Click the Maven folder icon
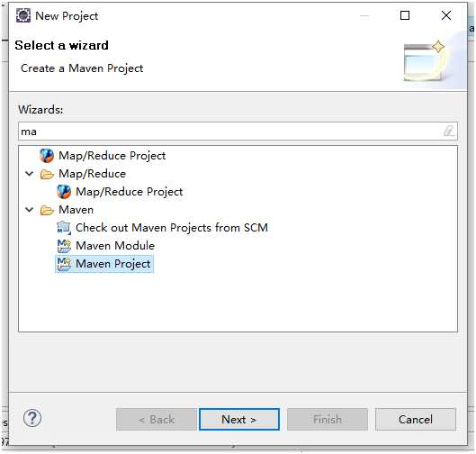The width and height of the screenshot is (476, 454). click(47, 210)
